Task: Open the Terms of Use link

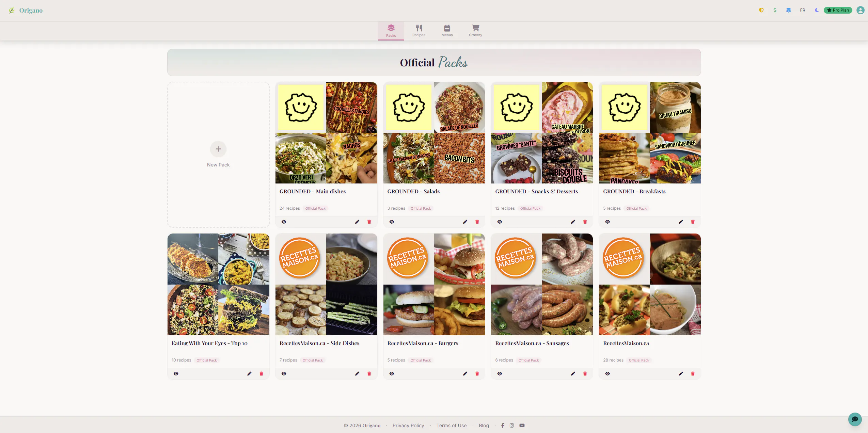Action: (x=452, y=426)
